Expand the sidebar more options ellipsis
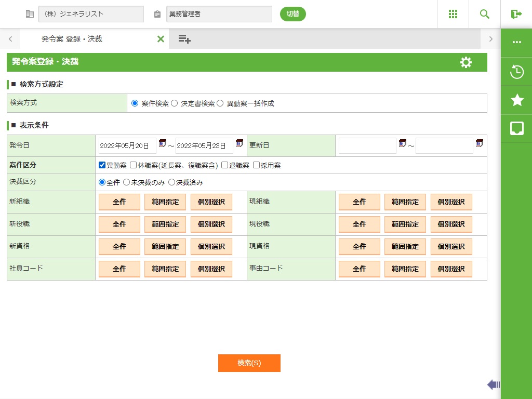The width and height of the screenshot is (532, 399). click(x=517, y=43)
